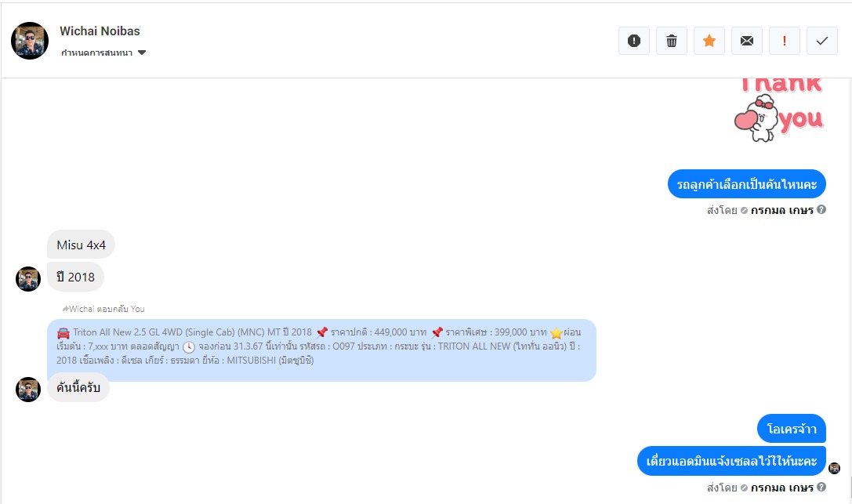The image size is (852, 504).
Task: Click the red exclamation priority icon
Action: [785, 41]
